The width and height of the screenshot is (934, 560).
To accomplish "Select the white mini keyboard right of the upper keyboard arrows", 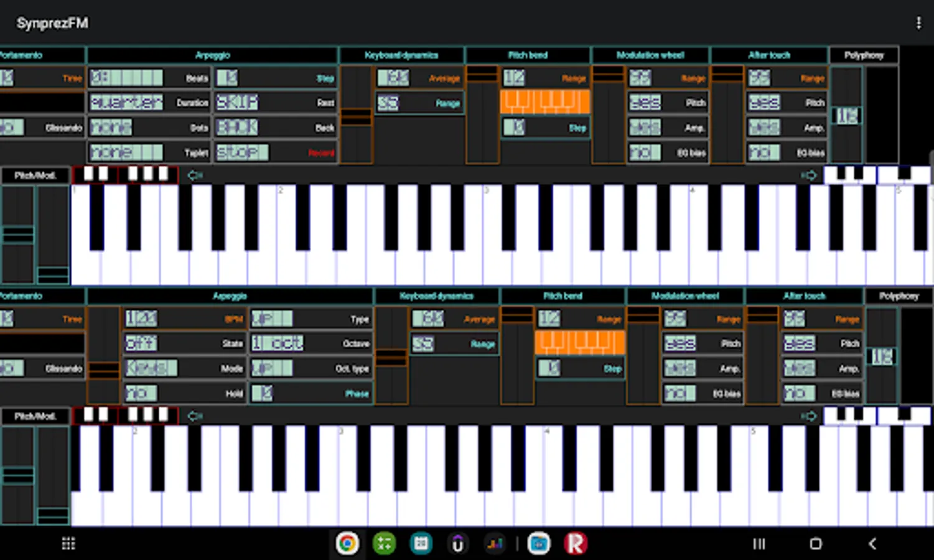I will [877, 175].
